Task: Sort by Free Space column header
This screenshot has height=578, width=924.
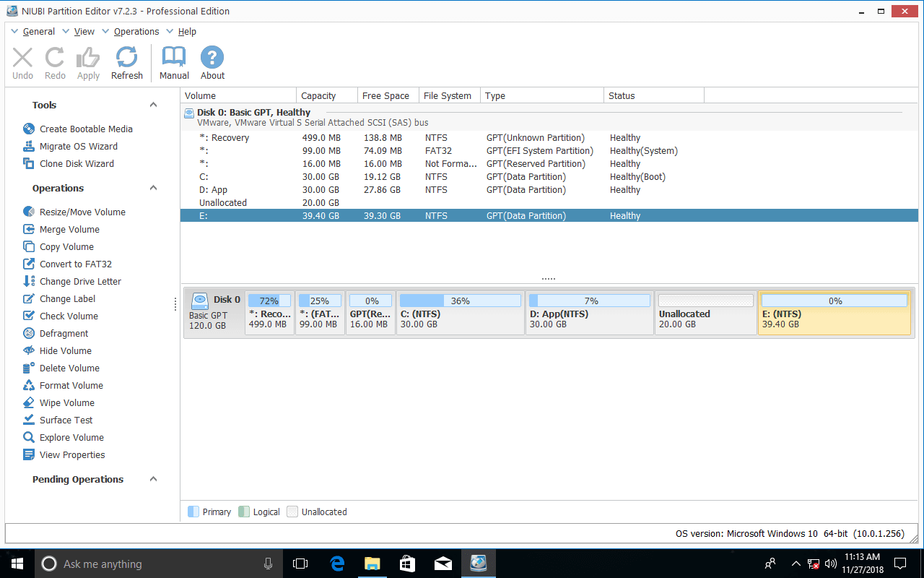Action: pyautogui.click(x=385, y=95)
